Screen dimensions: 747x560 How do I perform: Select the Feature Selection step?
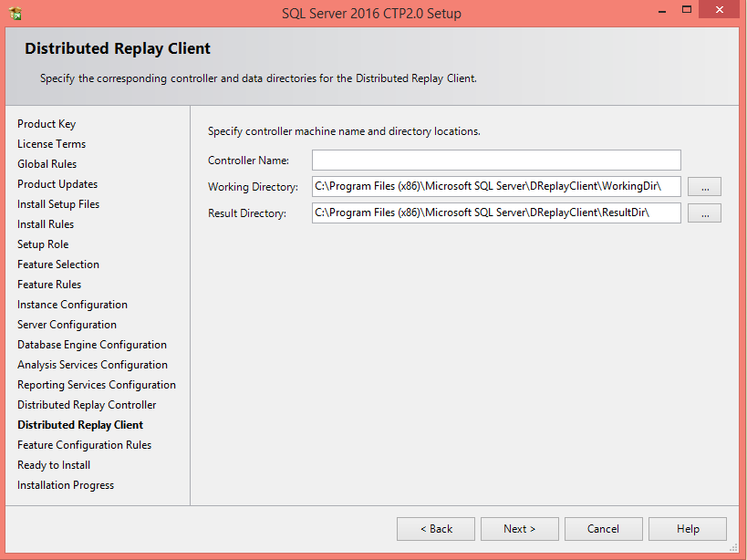point(58,264)
